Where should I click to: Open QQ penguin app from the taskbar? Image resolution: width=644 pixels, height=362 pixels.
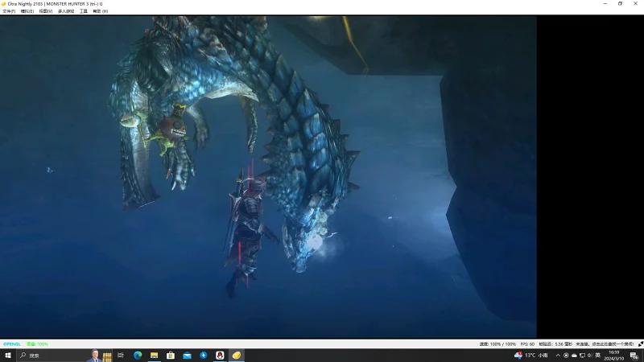(x=220, y=356)
